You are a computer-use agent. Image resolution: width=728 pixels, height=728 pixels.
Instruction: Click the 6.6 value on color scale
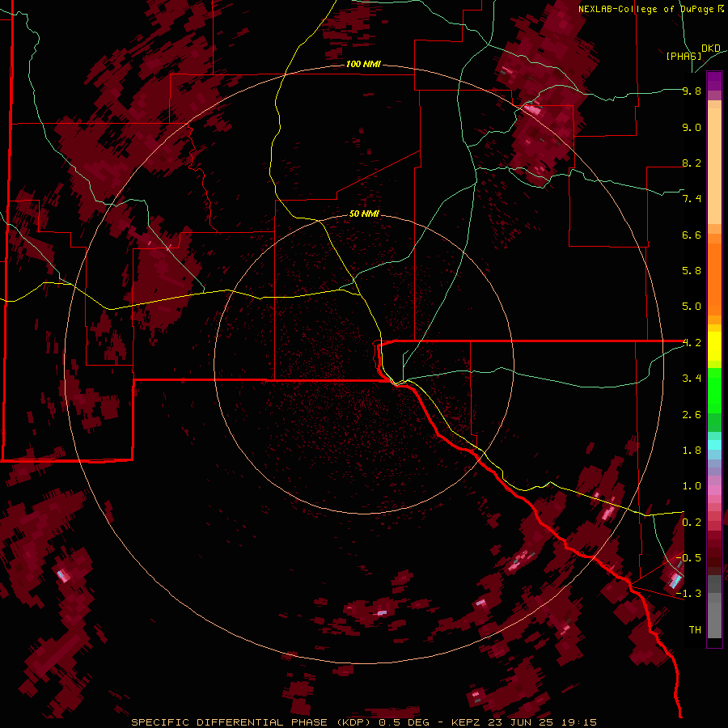tap(692, 235)
